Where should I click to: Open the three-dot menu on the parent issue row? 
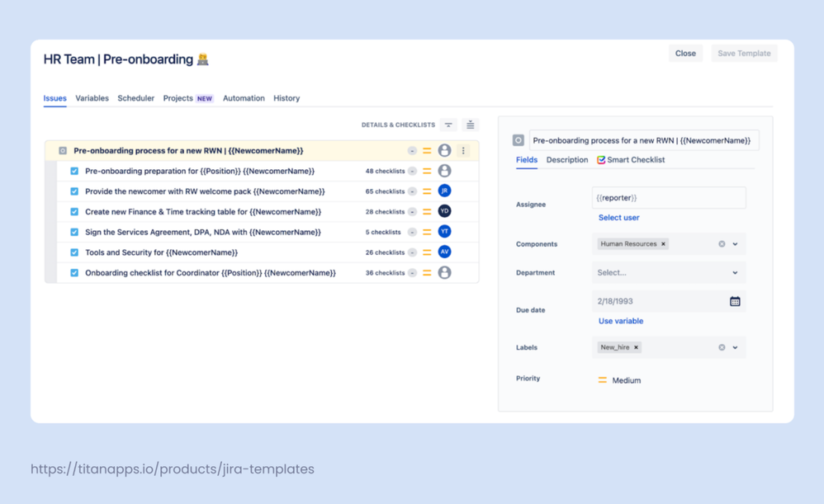463,151
